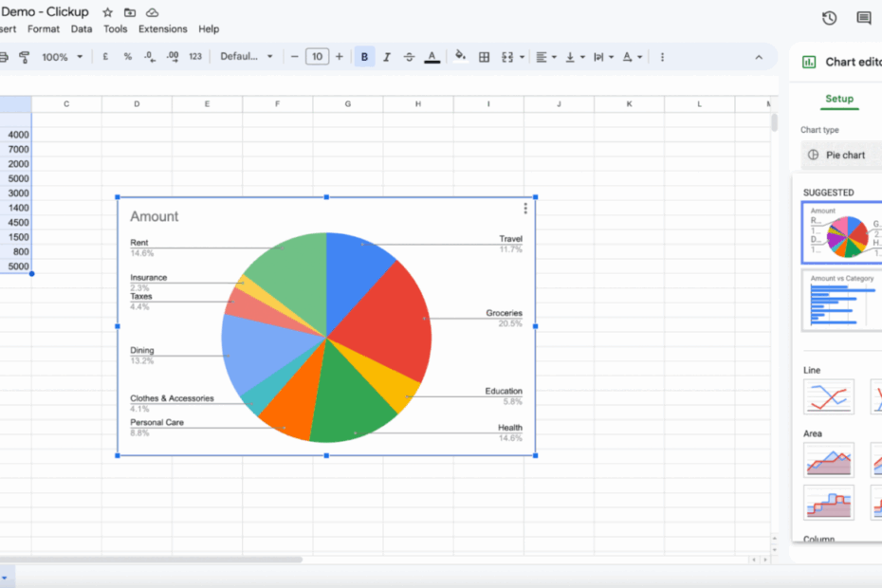Click the cell containing 7000

pos(16,149)
